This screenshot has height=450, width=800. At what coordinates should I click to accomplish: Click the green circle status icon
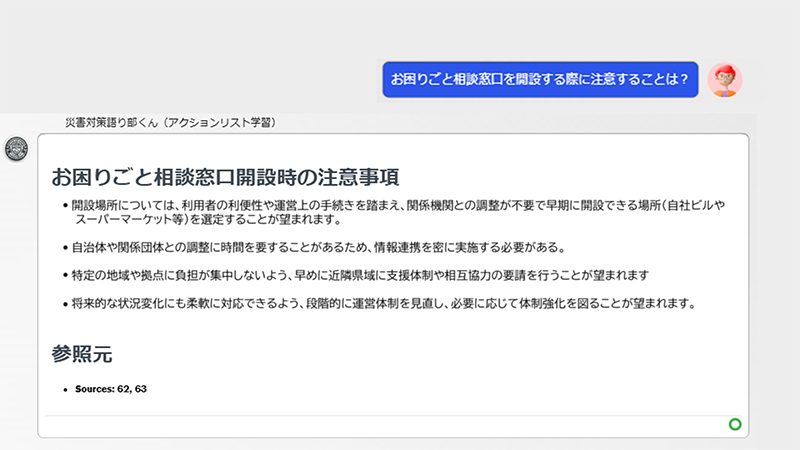click(x=735, y=425)
